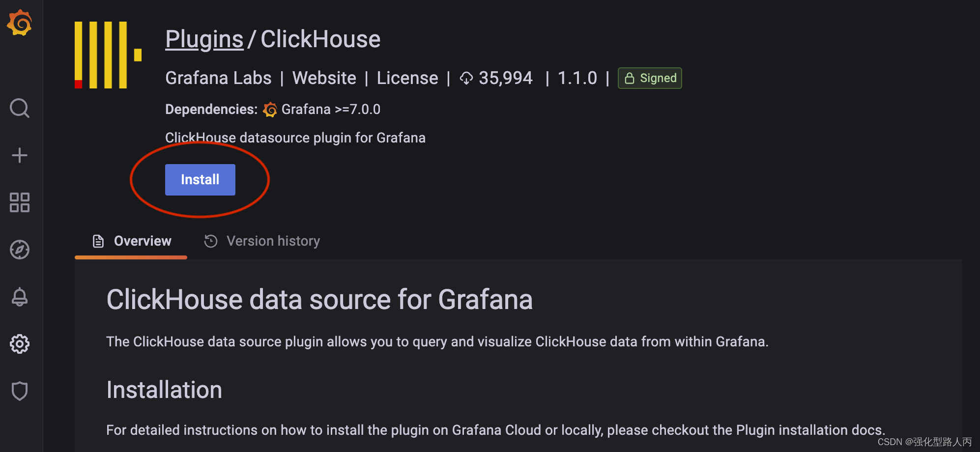Click the Create (plus) icon
980x452 pixels.
pos(20,155)
